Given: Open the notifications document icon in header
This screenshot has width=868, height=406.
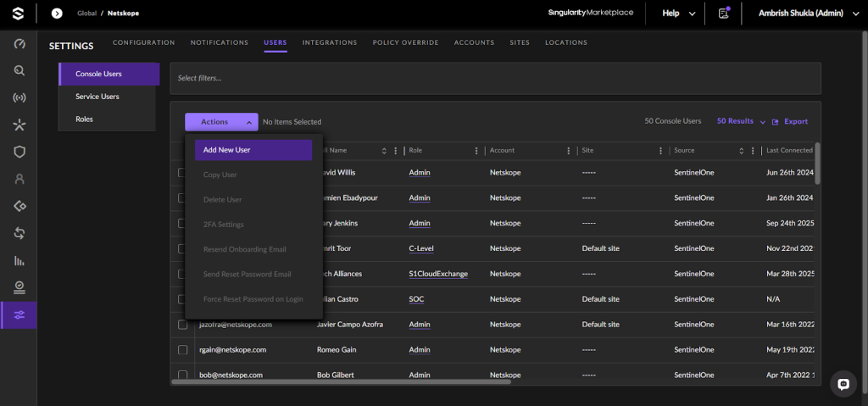Looking at the screenshot, I should point(723,13).
